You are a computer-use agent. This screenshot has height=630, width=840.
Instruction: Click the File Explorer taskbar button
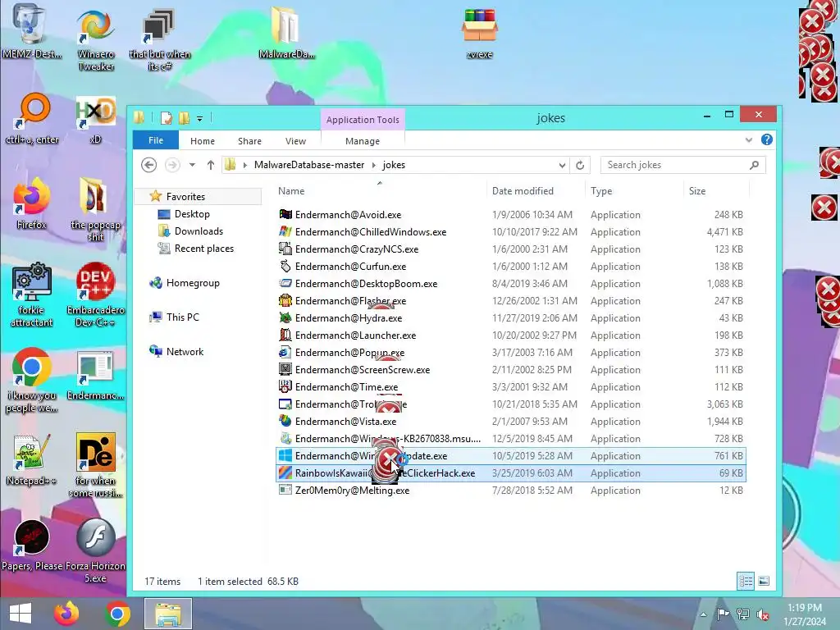click(x=168, y=614)
